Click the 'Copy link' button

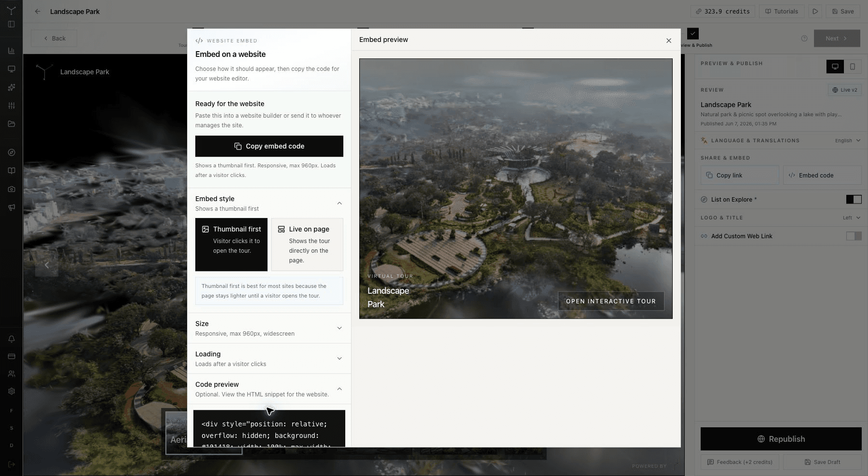coord(740,175)
